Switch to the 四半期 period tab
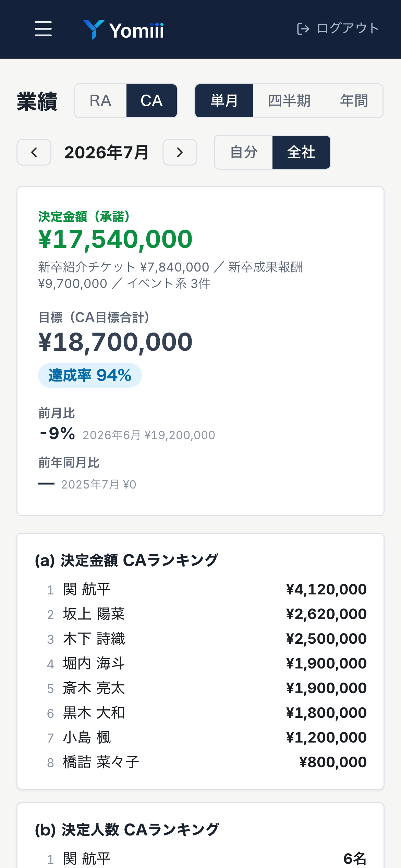Image resolution: width=401 pixels, height=868 pixels. 289,101
